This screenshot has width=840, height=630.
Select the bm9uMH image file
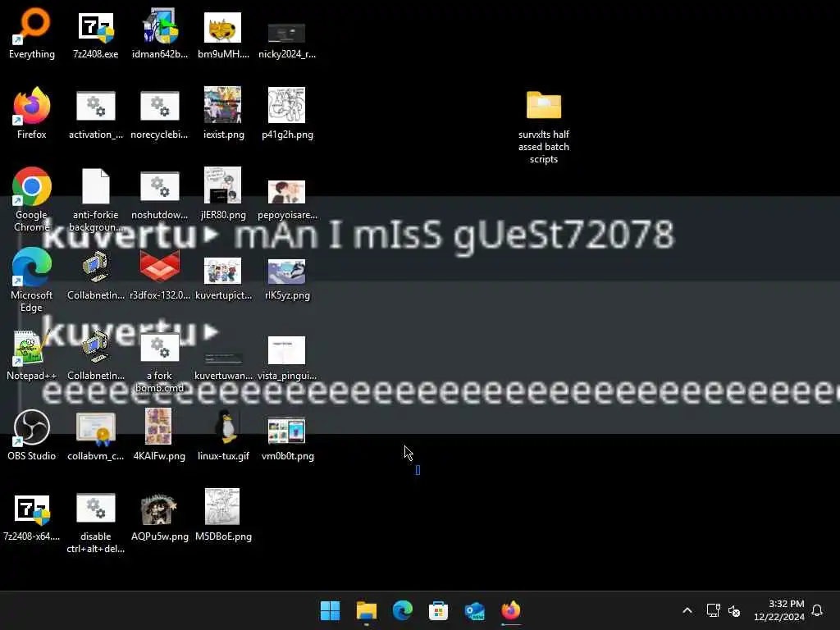tap(223, 33)
